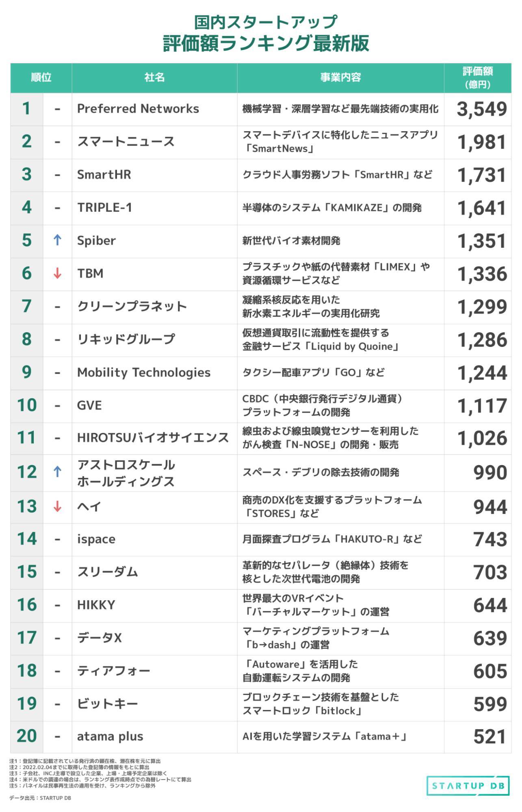
Task: Click the red down arrow beside ヘイ
Action: [x=57, y=507]
